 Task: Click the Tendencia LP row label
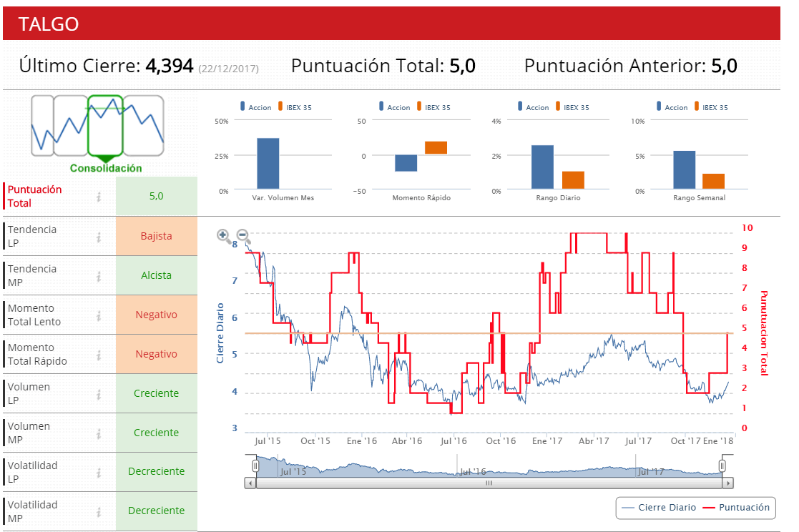point(31,236)
